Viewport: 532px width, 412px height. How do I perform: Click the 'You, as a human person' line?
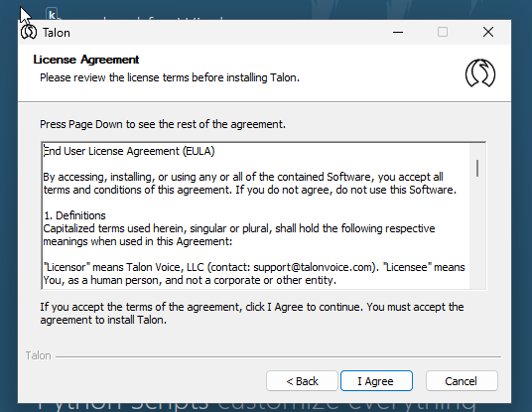pos(190,280)
